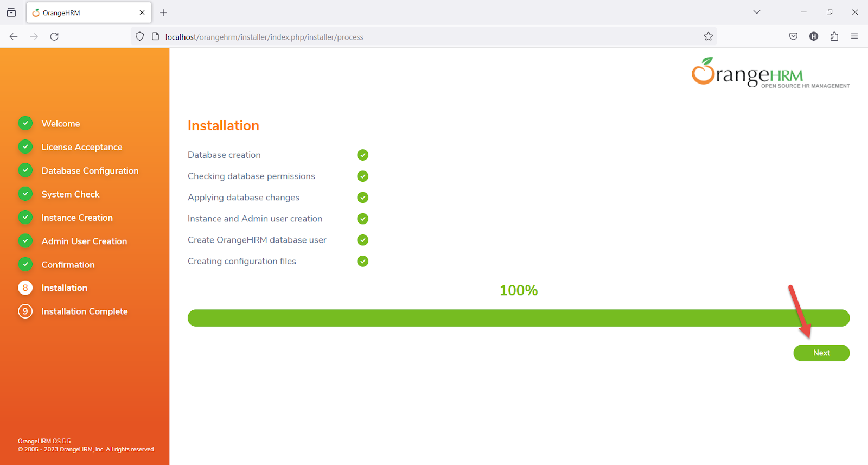This screenshot has height=465, width=868.
Task: Click the Database creation green check icon
Action: 363,155
